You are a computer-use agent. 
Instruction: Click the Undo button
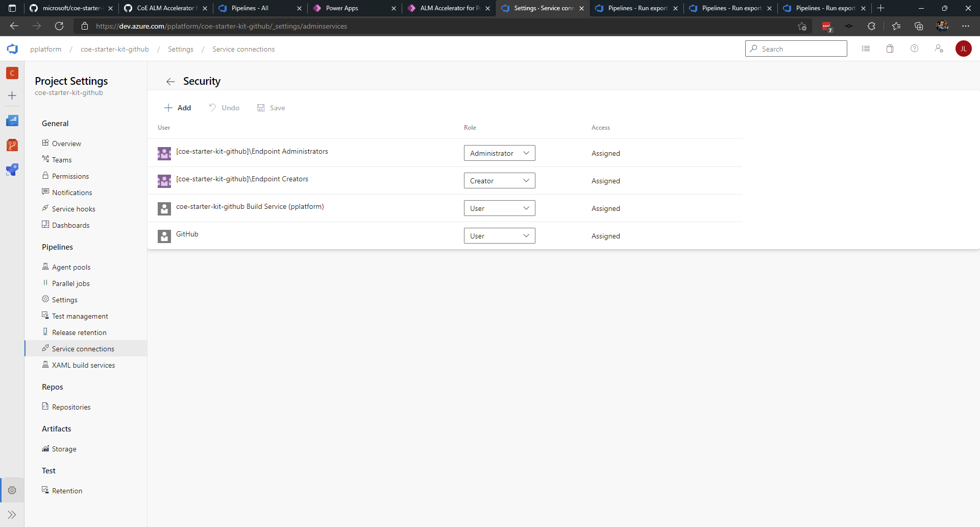[x=224, y=108]
